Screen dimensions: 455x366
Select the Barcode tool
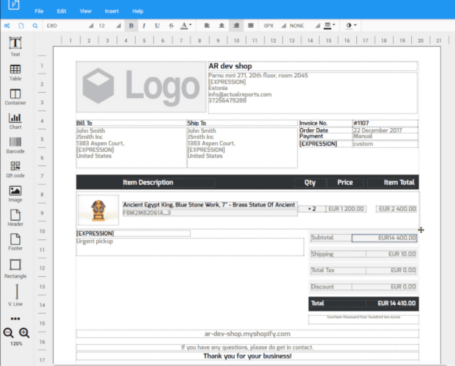(15, 145)
